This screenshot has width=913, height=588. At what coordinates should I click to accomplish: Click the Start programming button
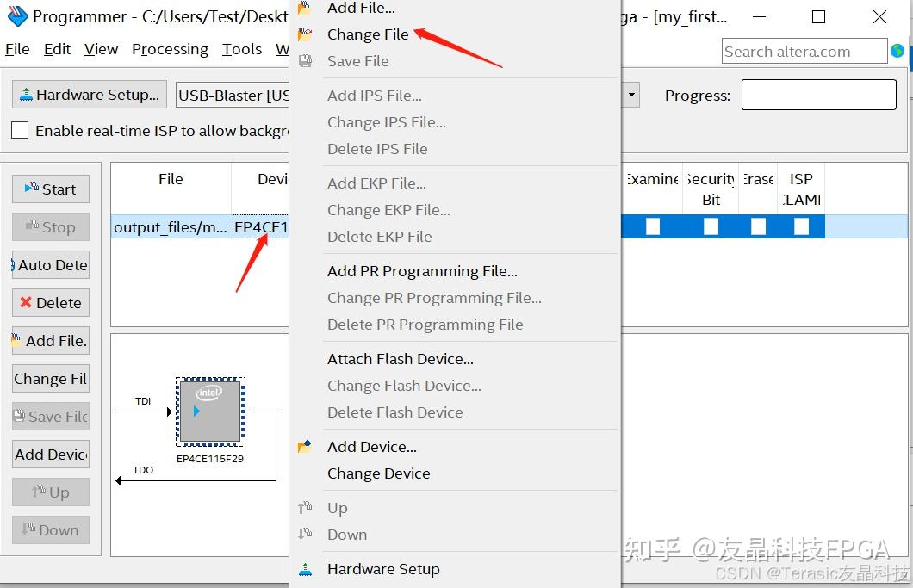tap(51, 189)
